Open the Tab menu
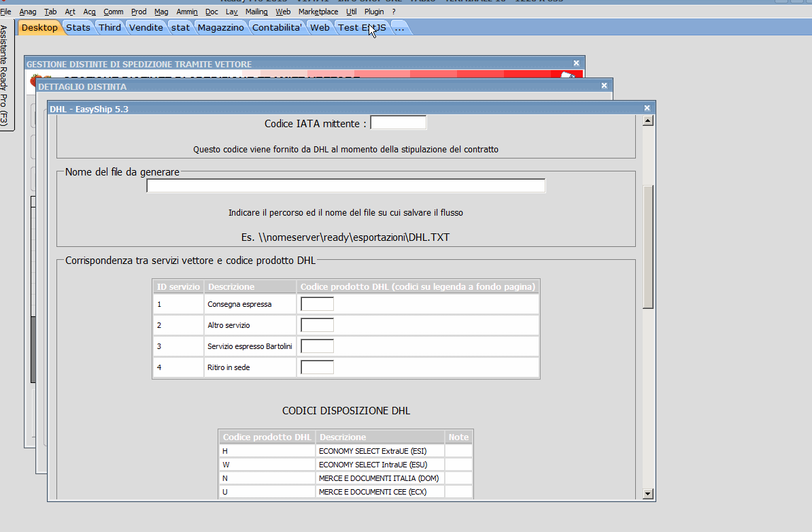The width and height of the screenshot is (812, 532). [50, 12]
